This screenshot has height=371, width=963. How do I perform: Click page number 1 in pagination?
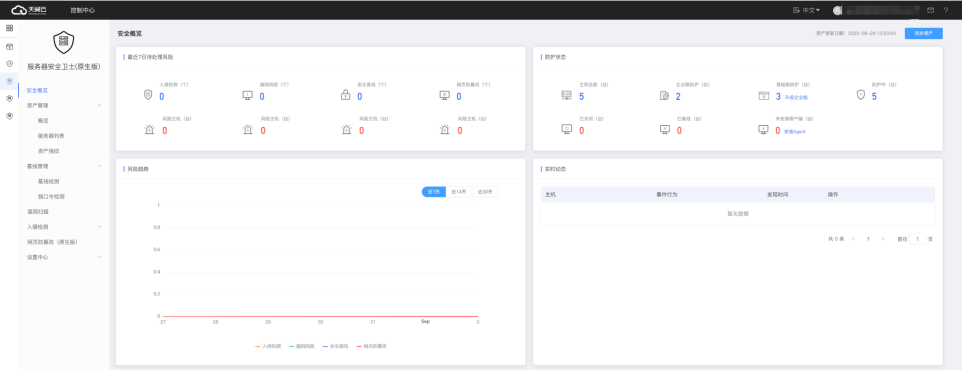[x=868, y=238]
